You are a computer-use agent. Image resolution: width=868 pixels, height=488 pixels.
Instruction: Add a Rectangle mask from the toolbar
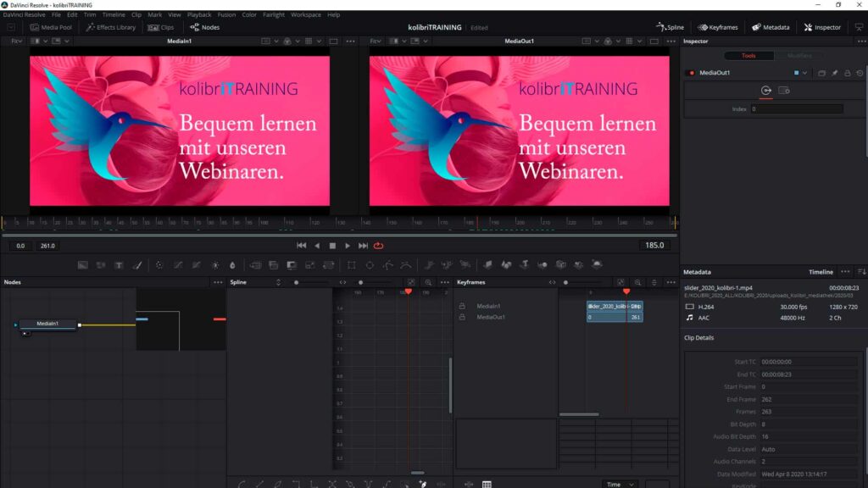click(351, 265)
